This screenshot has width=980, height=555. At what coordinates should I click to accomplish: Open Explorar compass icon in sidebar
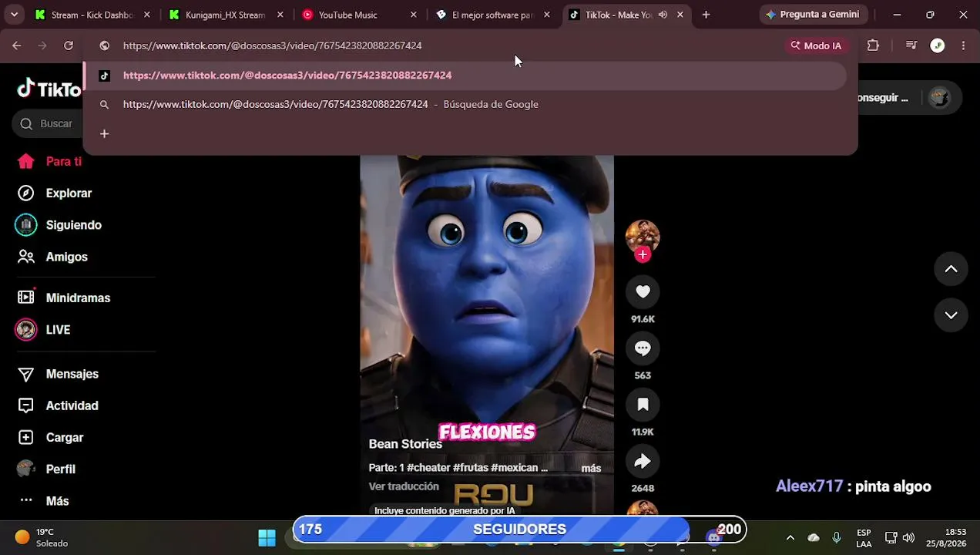coord(26,193)
